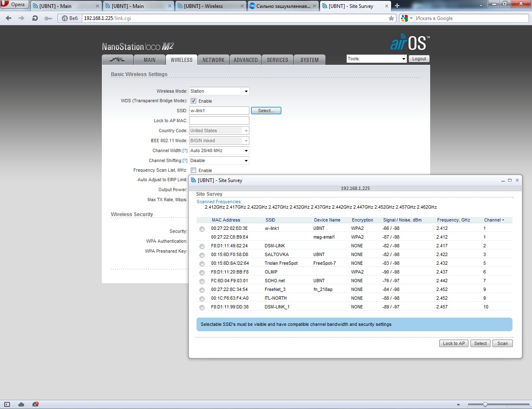Click the password key wand icon
This screenshot has width=532, height=409.
[x=48, y=18]
